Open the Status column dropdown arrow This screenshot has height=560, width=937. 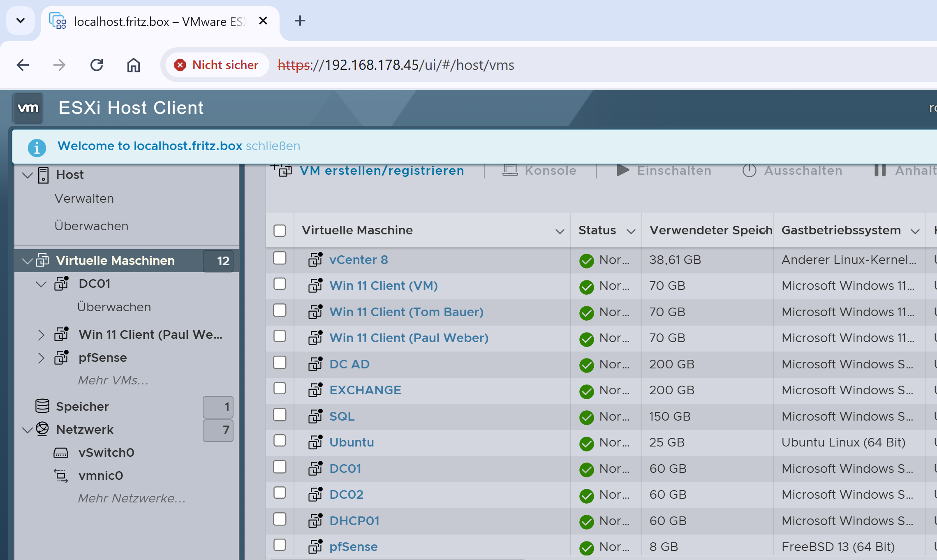(x=631, y=231)
